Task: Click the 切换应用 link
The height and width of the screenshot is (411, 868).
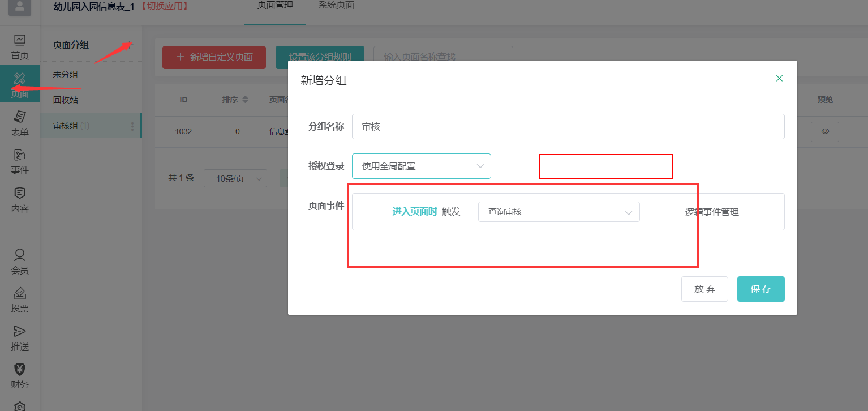Action: click(x=164, y=7)
